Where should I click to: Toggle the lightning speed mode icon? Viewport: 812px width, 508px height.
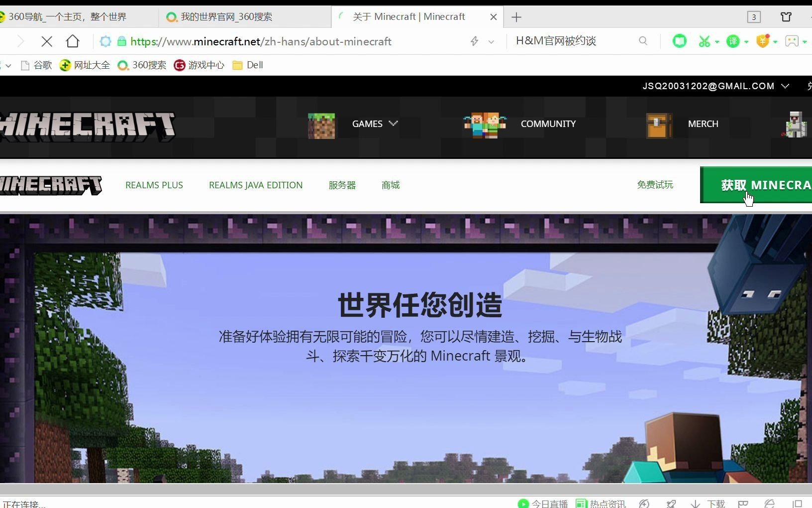point(475,41)
